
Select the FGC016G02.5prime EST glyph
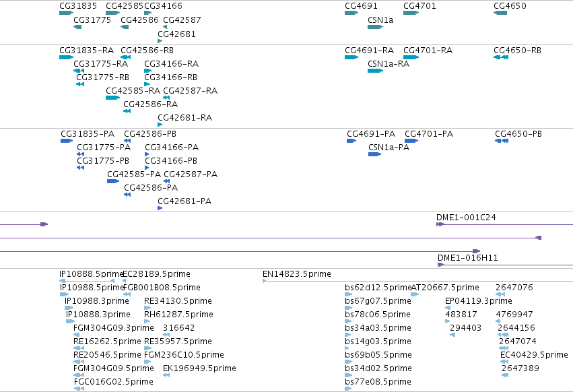tap(79, 389)
